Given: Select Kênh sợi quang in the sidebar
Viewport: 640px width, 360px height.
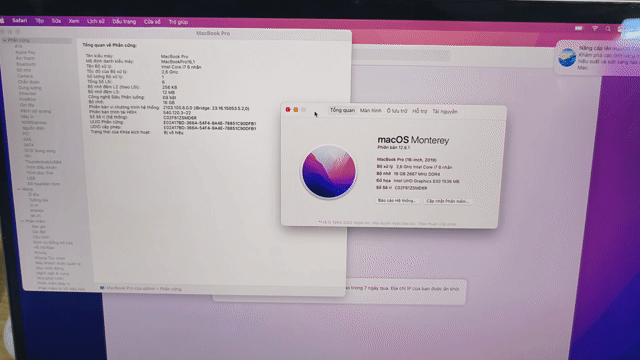Looking at the screenshot, I should click(36, 111).
